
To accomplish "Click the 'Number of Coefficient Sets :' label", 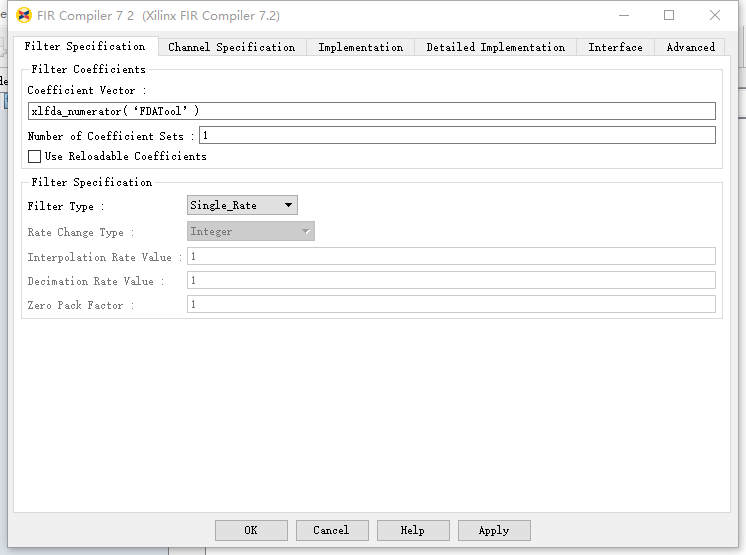I will [111, 136].
